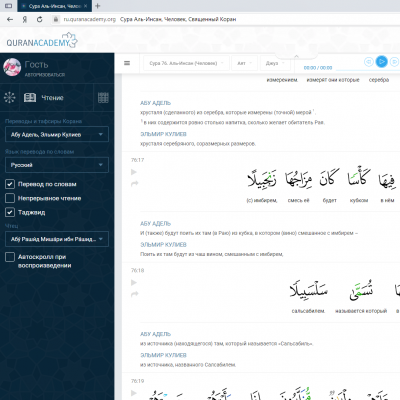400x400 pixels.
Task: Toggle the Таджвид checkbox
Action: click(10, 212)
